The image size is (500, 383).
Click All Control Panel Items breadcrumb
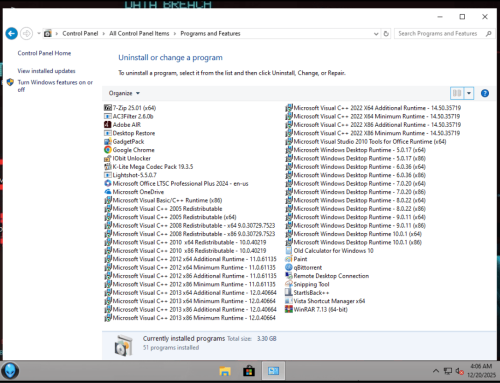point(139,34)
